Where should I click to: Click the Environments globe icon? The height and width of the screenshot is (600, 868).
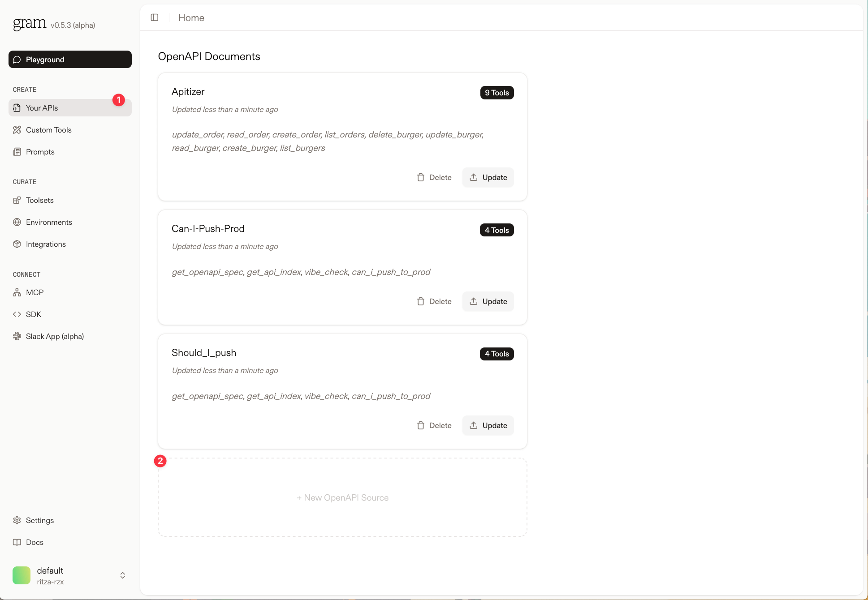(17, 222)
